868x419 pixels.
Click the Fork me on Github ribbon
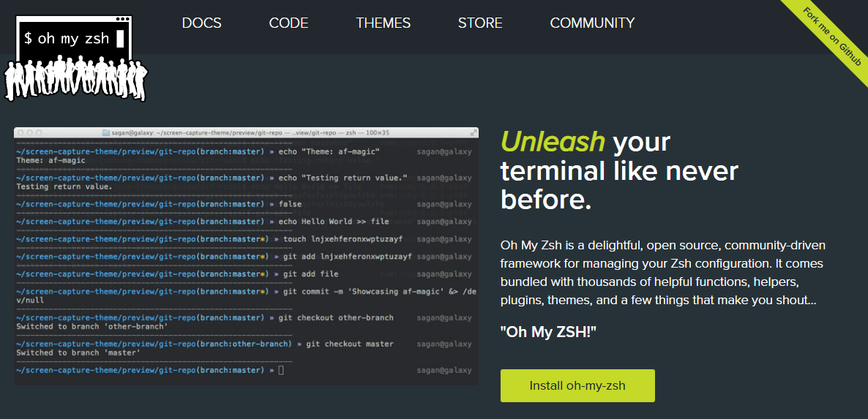[x=831, y=37]
